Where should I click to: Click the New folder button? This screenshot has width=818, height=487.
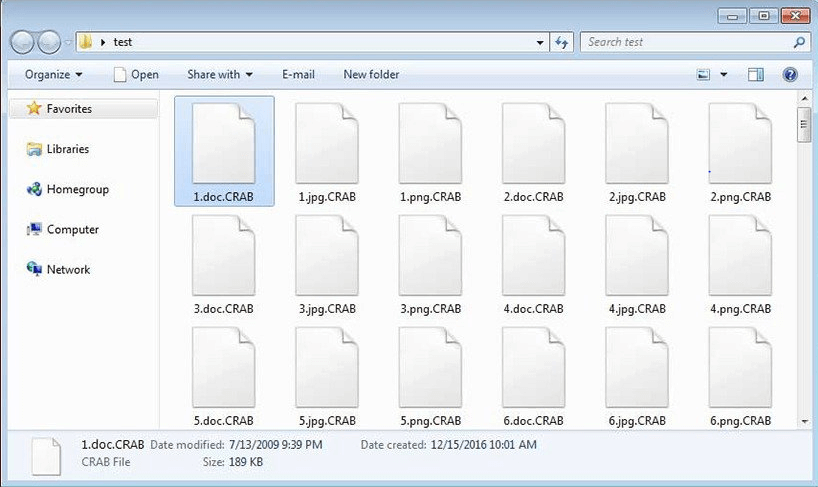pos(371,75)
